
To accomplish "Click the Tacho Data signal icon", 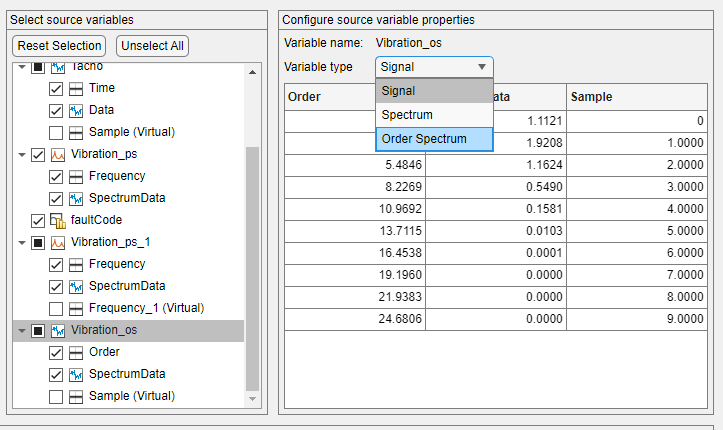I will pos(76,111).
